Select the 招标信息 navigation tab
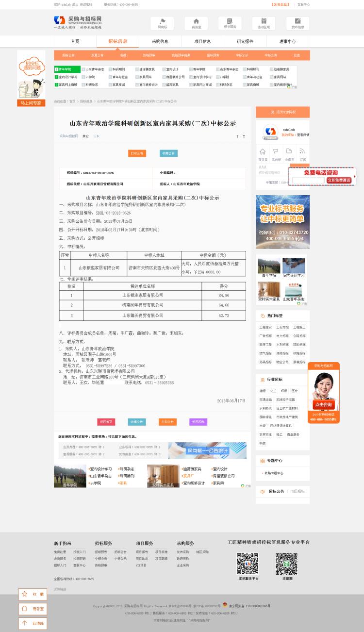This screenshot has height=632, width=364. pyautogui.click(x=118, y=42)
